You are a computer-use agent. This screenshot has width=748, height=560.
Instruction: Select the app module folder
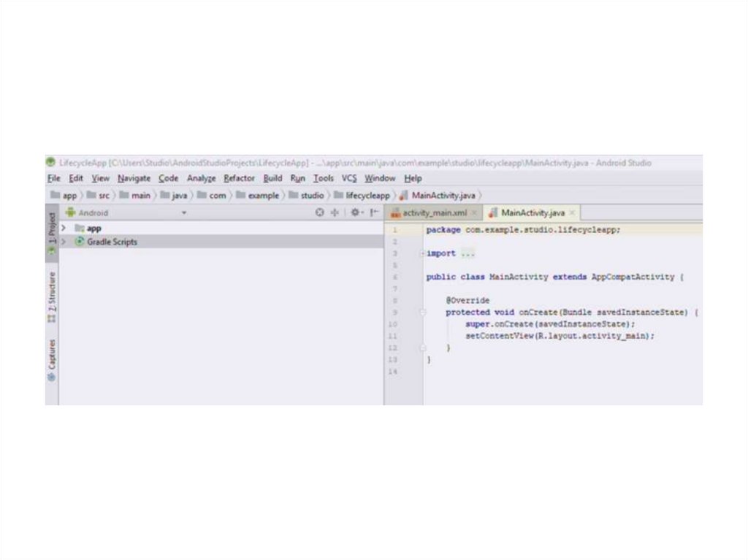[88, 229]
